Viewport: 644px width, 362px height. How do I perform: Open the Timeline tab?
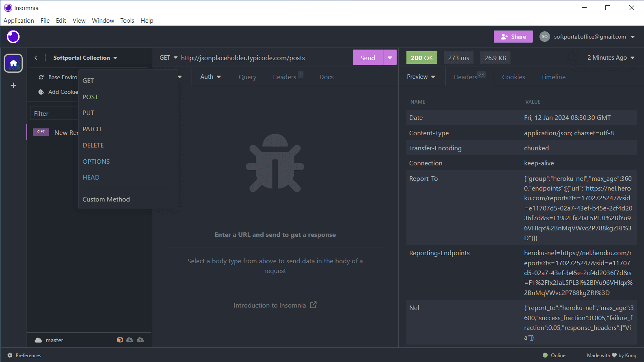click(x=553, y=77)
